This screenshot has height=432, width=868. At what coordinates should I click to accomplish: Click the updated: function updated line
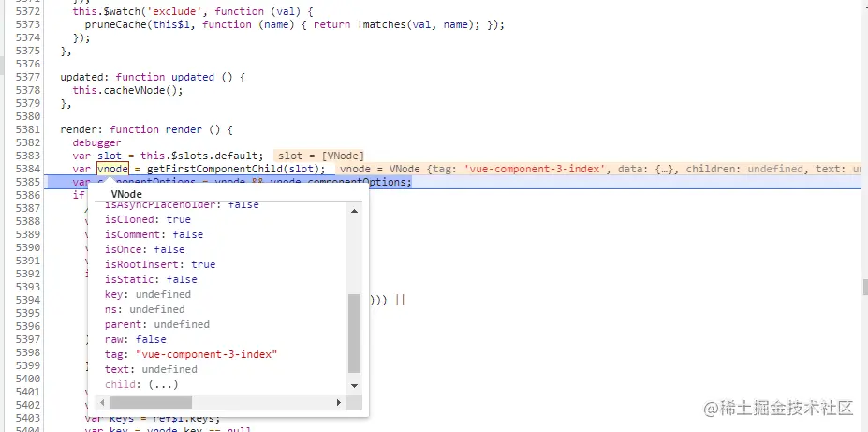coord(153,77)
